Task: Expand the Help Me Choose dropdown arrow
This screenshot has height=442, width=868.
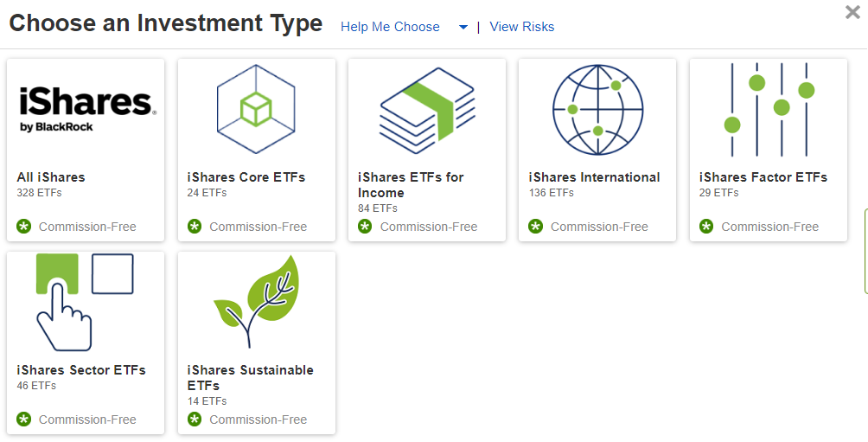Action: (463, 28)
